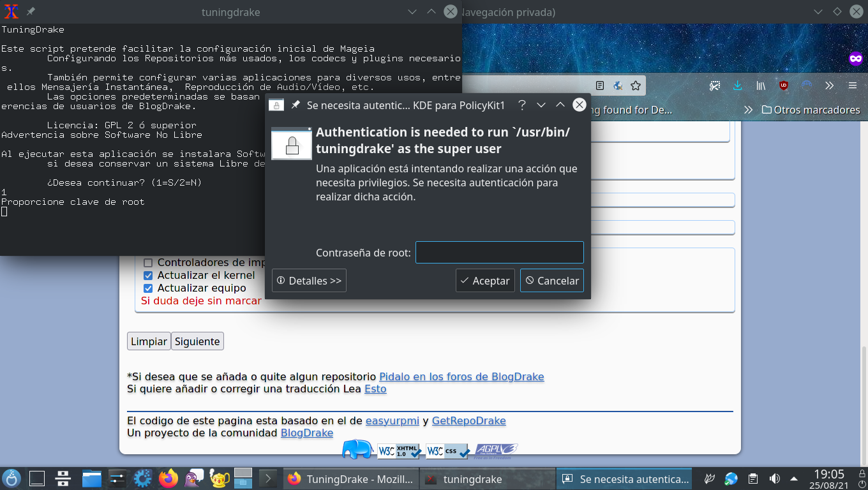Click the network globe tray icon
The image size is (868, 490).
point(731,479)
